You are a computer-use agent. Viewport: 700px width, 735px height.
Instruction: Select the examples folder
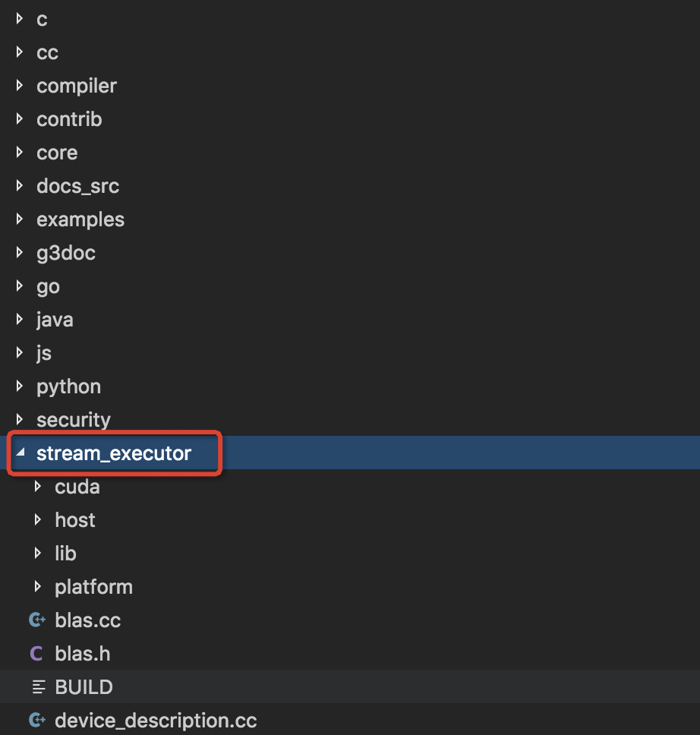pyautogui.click(x=80, y=219)
